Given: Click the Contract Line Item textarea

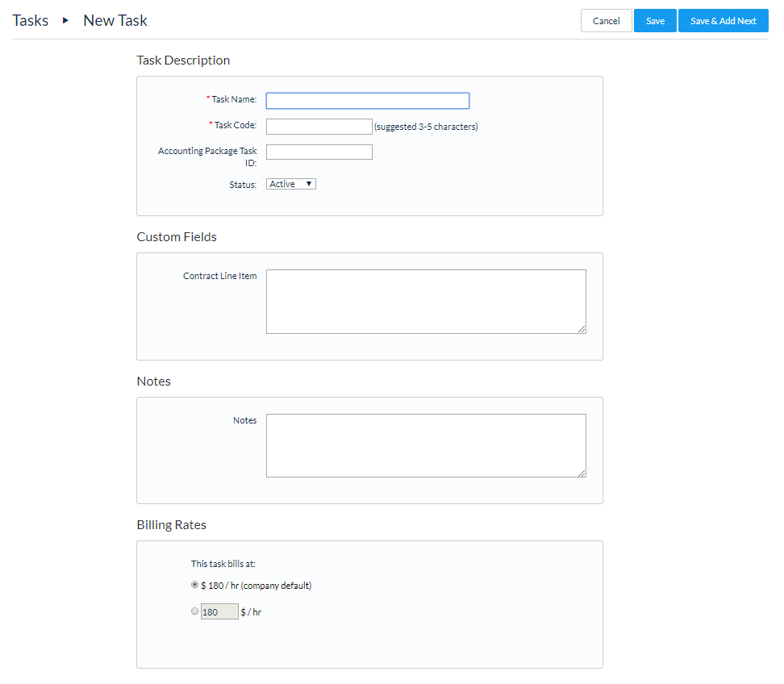Looking at the screenshot, I should (426, 302).
